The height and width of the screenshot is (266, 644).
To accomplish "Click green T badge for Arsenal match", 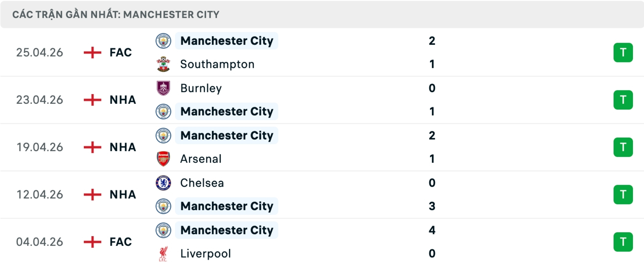I will click(x=623, y=147).
